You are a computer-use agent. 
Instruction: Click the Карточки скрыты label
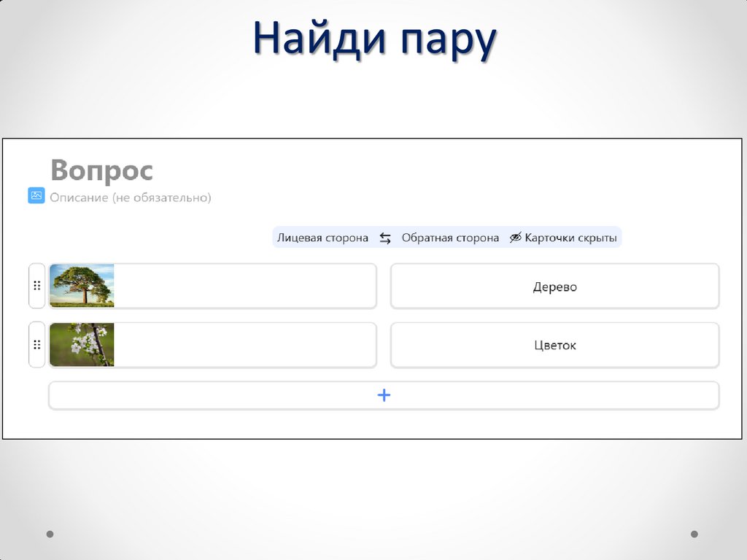click(570, 238)
